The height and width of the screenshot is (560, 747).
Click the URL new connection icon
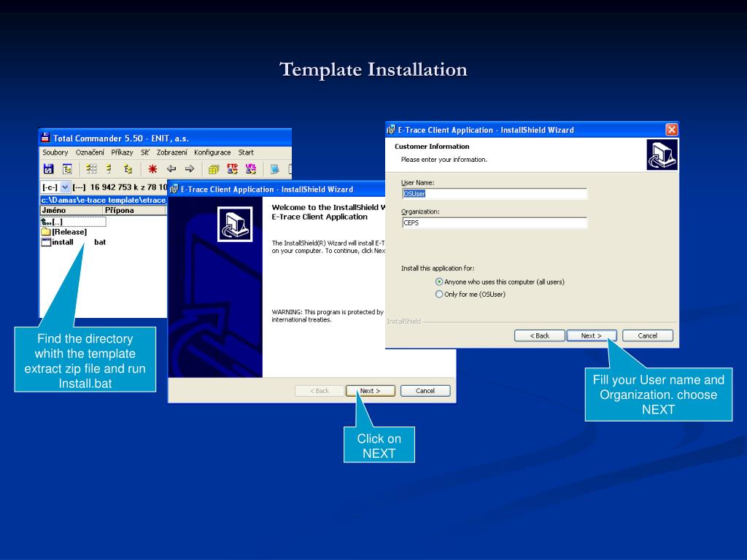pos(251,168)
